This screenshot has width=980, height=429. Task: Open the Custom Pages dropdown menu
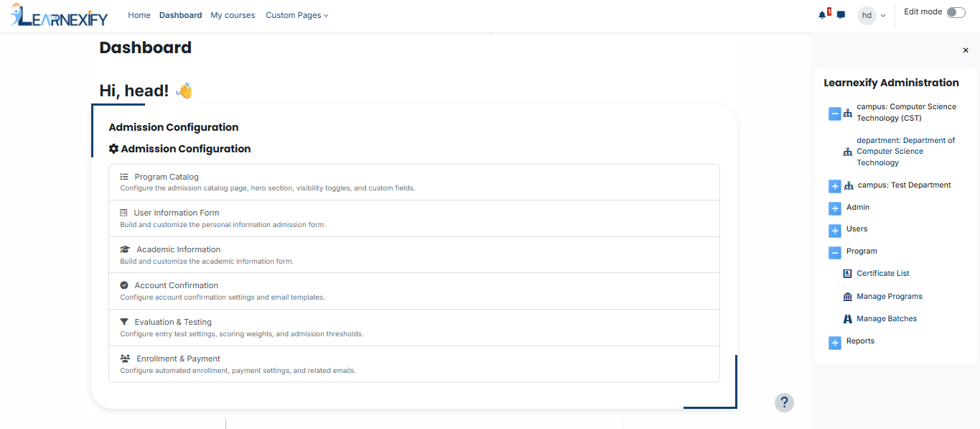(x=297, y=15)
